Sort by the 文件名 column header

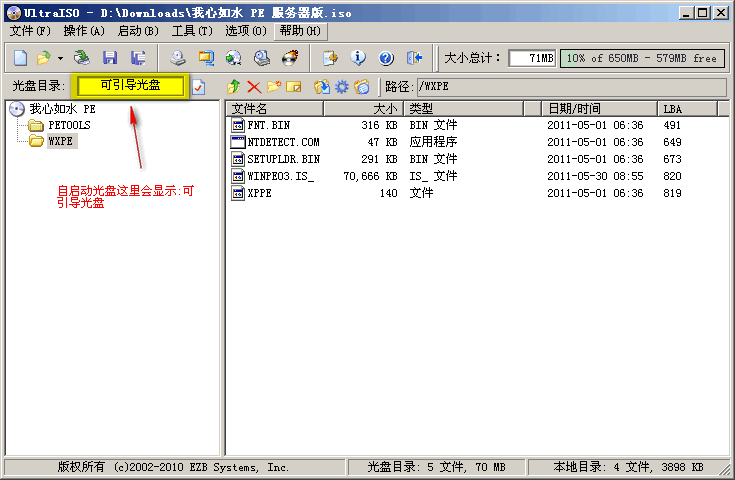pos(275,109)
